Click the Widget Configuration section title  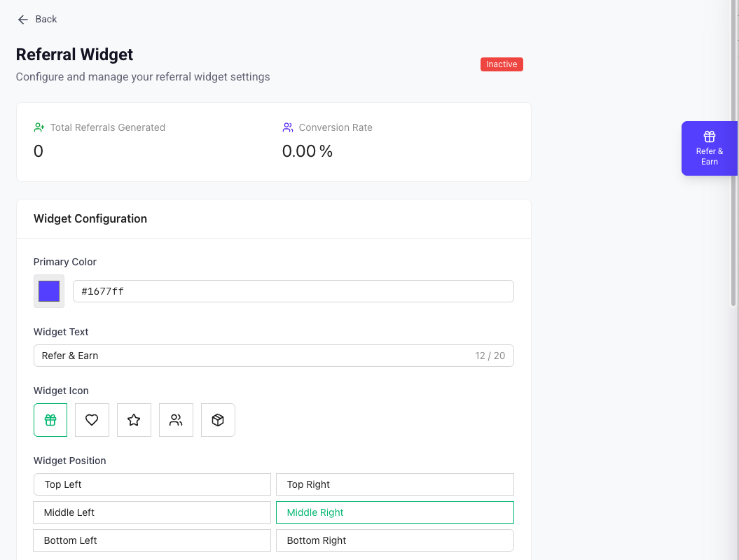pyautogui.click(x=90, y=218)
